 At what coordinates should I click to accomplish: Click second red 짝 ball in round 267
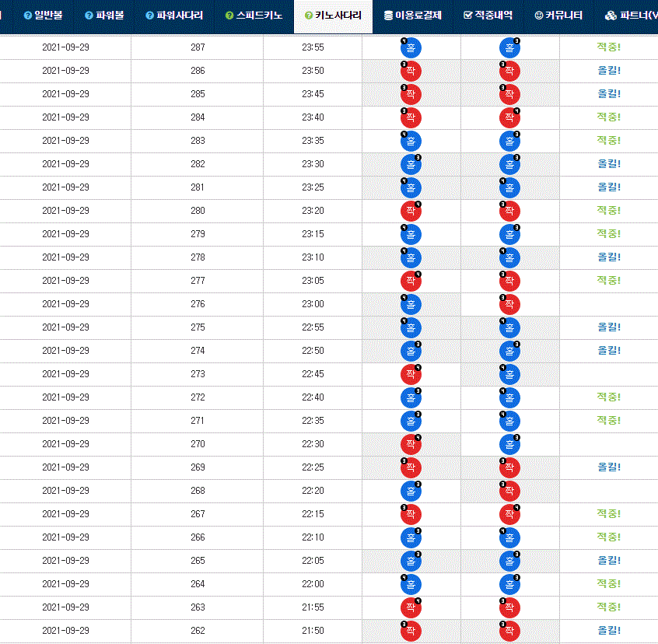(510, 514)
